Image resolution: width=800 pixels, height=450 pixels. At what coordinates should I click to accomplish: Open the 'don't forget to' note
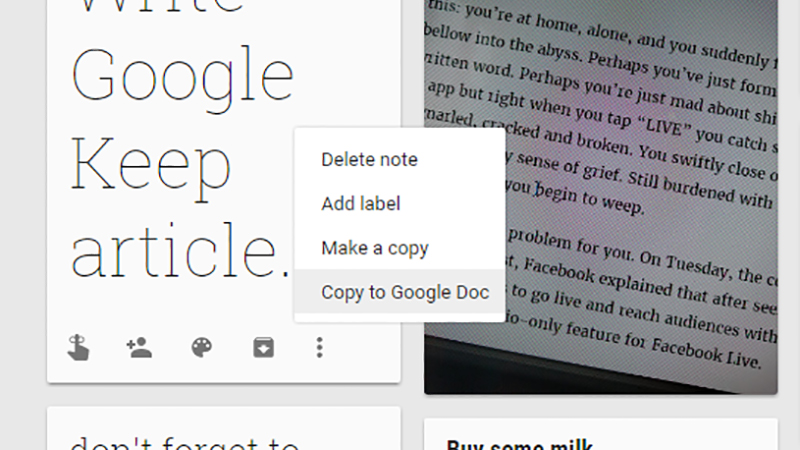coord(223,429)
